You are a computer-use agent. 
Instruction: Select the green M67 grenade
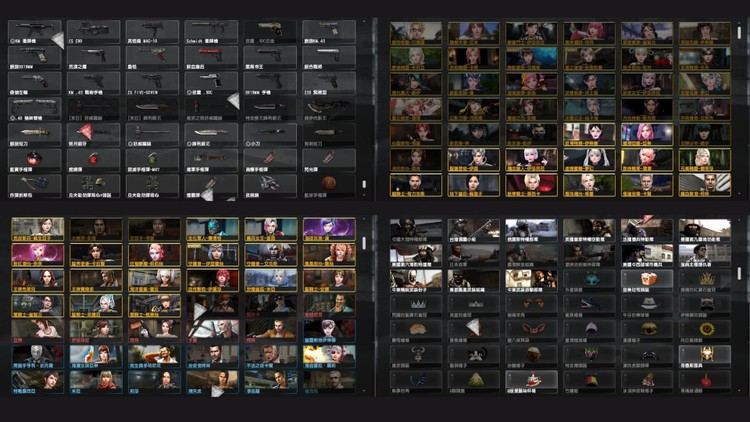(x=152, y=161)
